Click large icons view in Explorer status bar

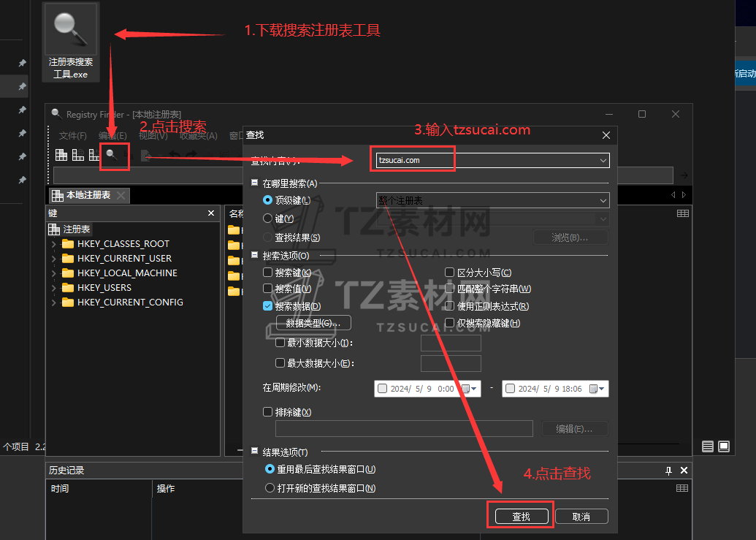coord(724,446)
